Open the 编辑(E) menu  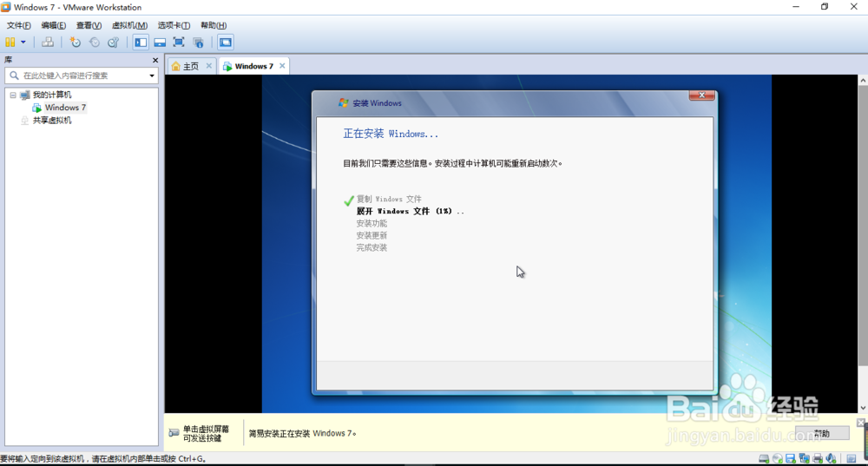point(53,25)
